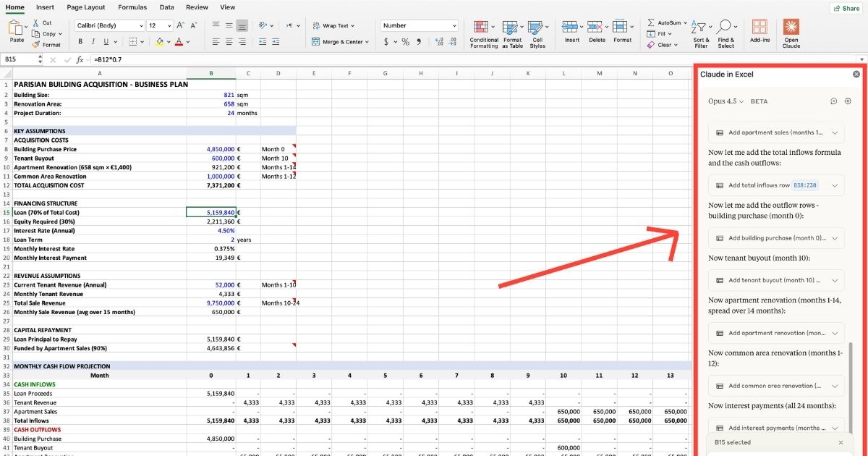Activate the Format painter brush

46,45
